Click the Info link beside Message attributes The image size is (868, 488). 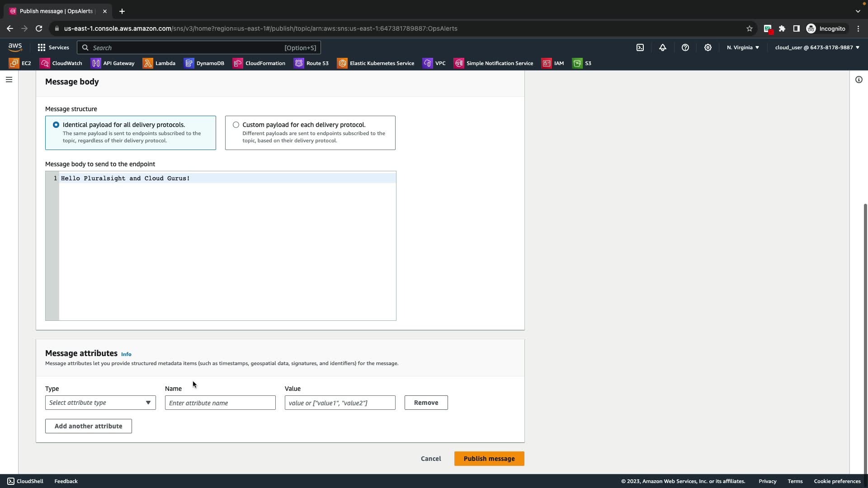pyautogui.click(x=126, y=354)
